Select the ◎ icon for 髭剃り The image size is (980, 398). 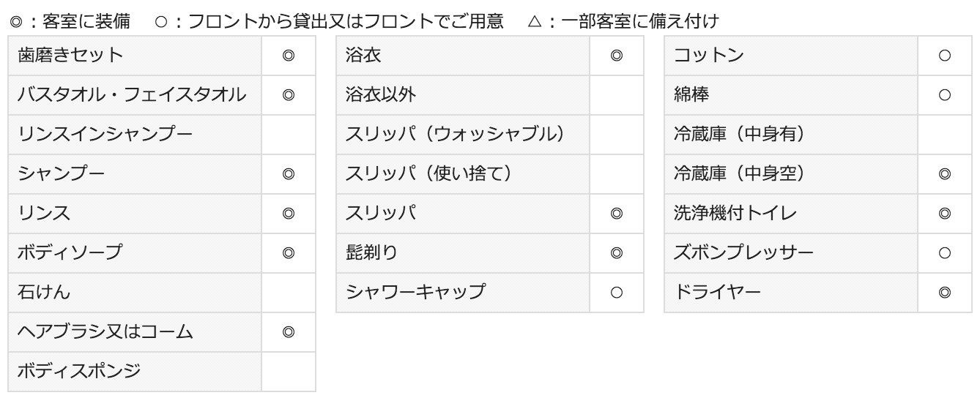(617, 253)
